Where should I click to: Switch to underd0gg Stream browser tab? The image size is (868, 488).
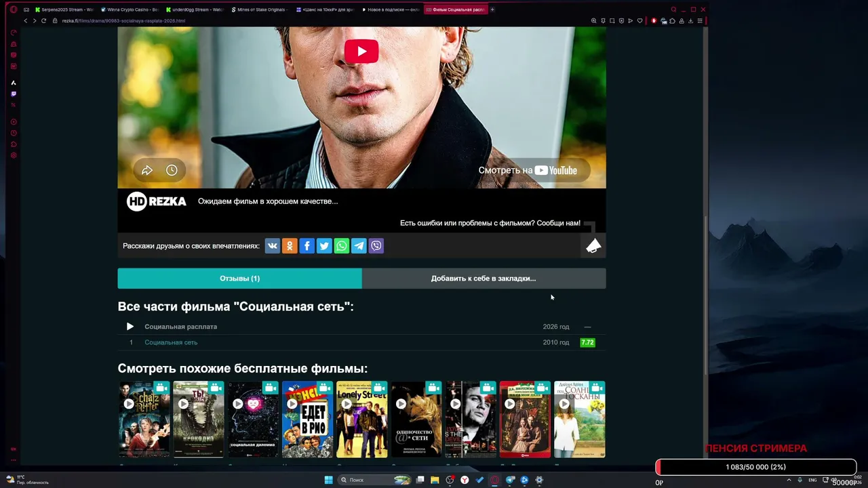pos(195,9)
